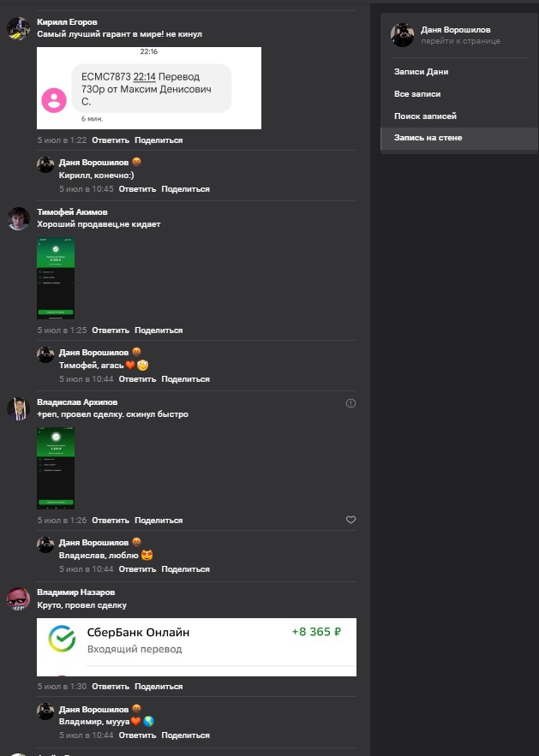Open Владимир Назаров's profile avatar
Viewport: 539px width, 756px height.
tap(19, 598)
